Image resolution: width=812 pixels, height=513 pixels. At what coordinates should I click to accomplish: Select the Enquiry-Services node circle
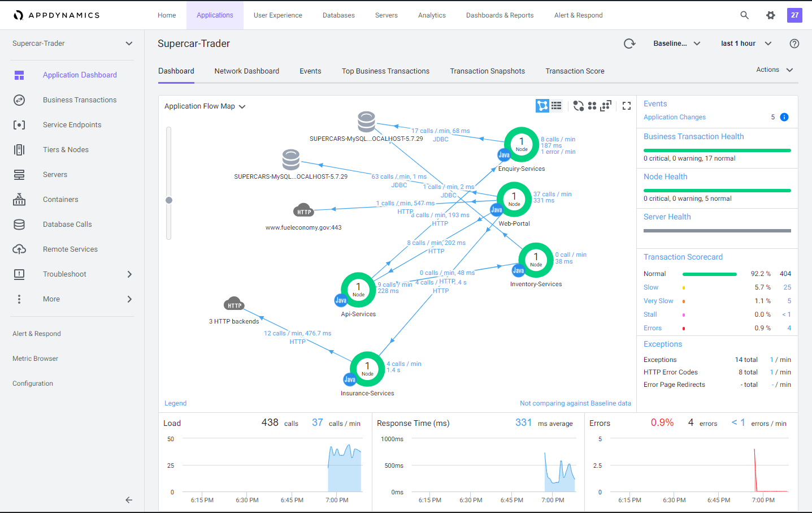click(x=521, y=144)
